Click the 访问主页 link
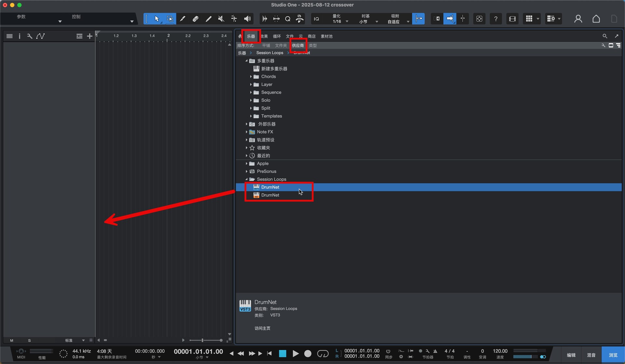 pos(262,328)
